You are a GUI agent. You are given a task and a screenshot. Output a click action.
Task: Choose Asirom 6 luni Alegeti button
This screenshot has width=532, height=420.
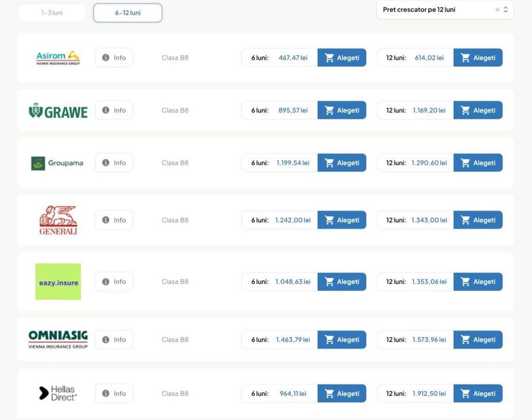coord(342,58)
